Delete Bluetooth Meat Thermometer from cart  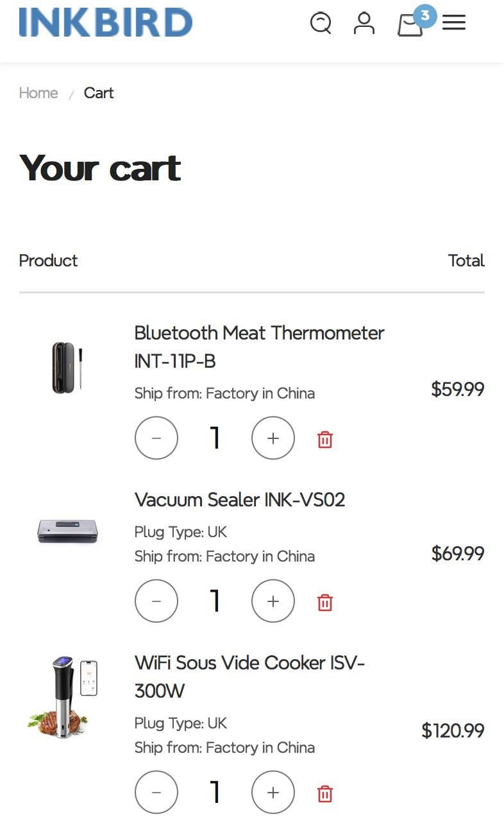(325, 440)
